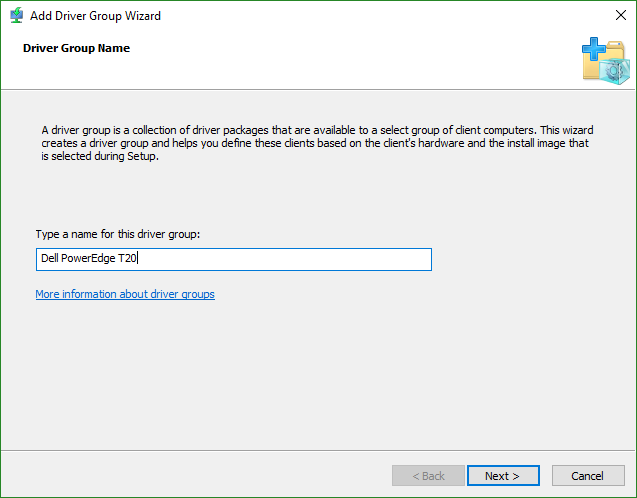Click the empty part of the name field
This screenshot has height=498, width=637.
coord(284,259)
